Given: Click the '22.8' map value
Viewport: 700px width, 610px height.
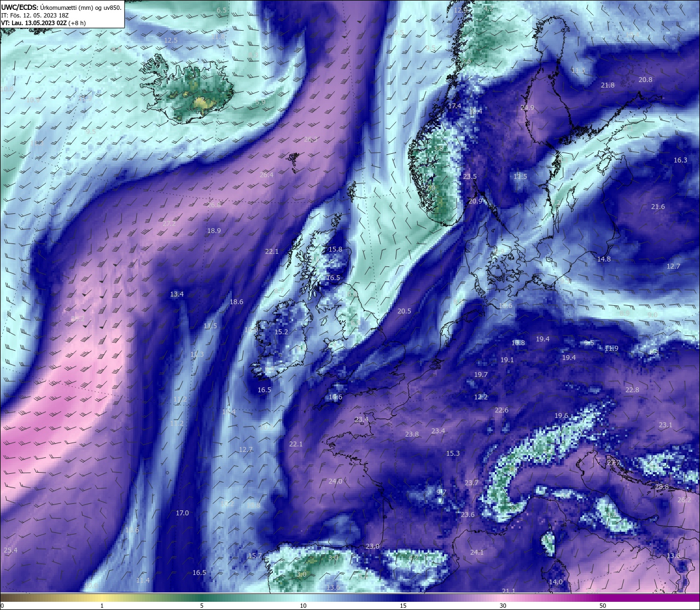Looking at the screenshot, I should [632, 390].
